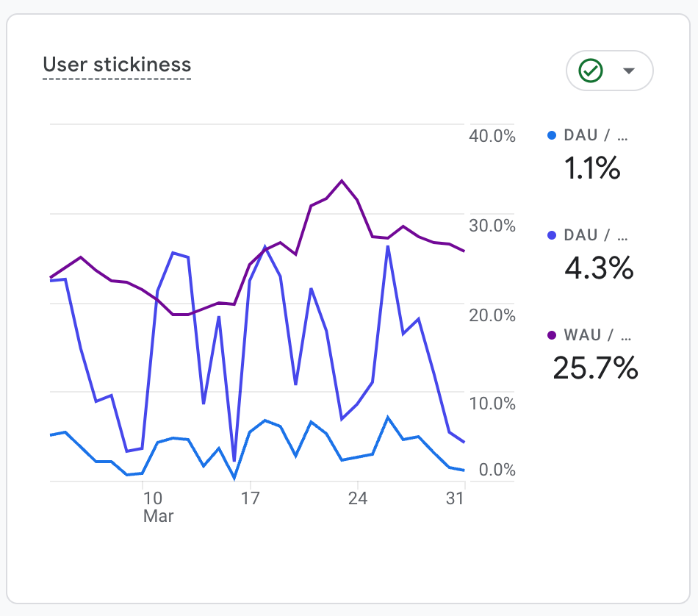The image size is (698, 616).
Task: Click the 17 date axis label
Action: point(251,498)
